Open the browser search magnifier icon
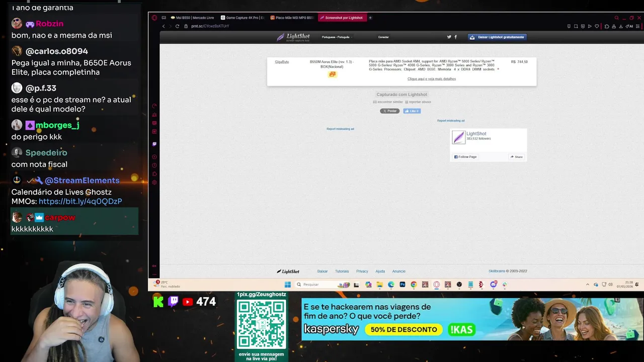This screenshot has height=362, width=644. click(x=616, y=18)
